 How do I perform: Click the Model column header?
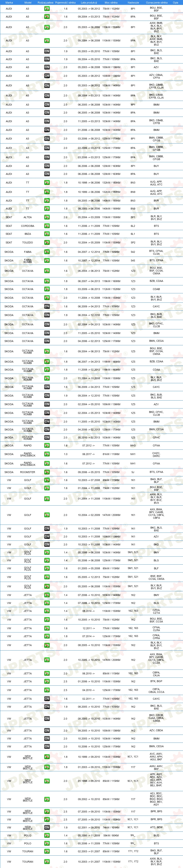click(28, 2)
